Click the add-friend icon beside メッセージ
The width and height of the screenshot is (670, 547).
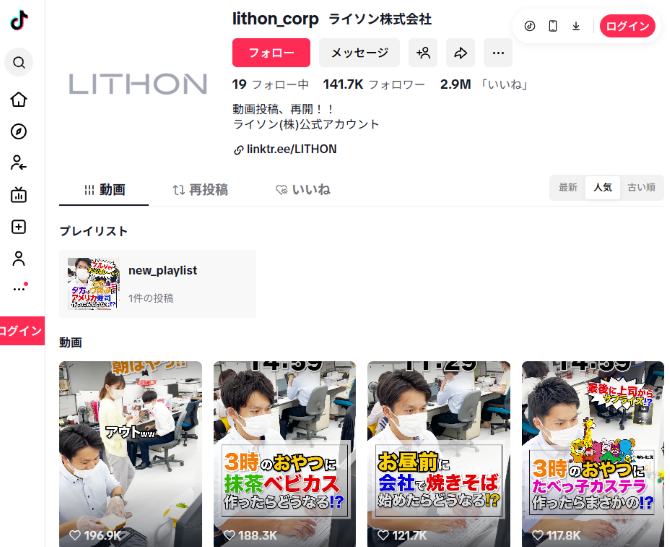pos(423,53)
